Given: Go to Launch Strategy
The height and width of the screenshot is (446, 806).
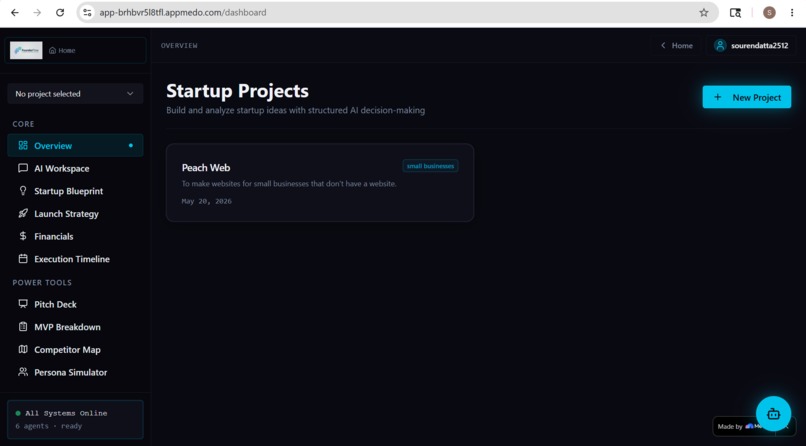Looking at the screenshot, I should [75, 214].
